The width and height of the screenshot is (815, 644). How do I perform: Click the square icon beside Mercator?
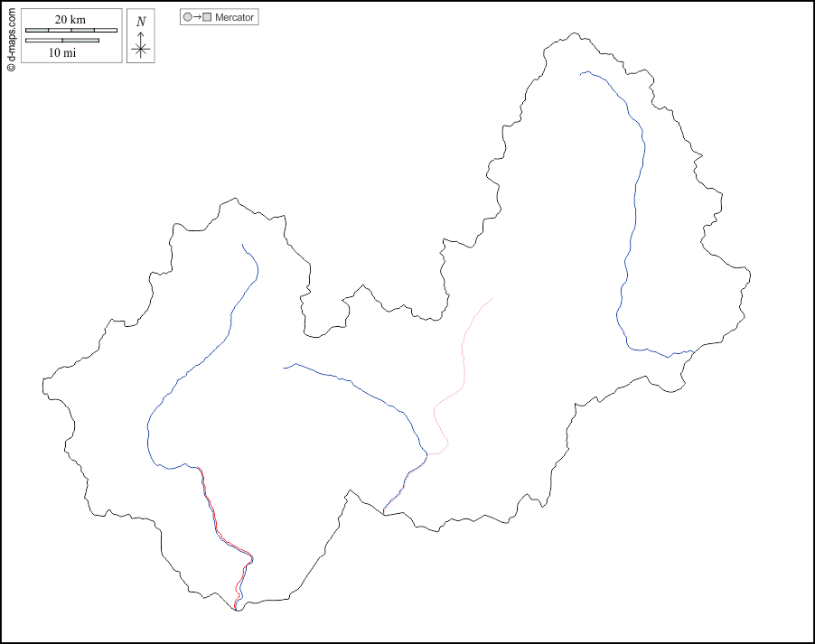pyautogui.click(x=207, y=17)
